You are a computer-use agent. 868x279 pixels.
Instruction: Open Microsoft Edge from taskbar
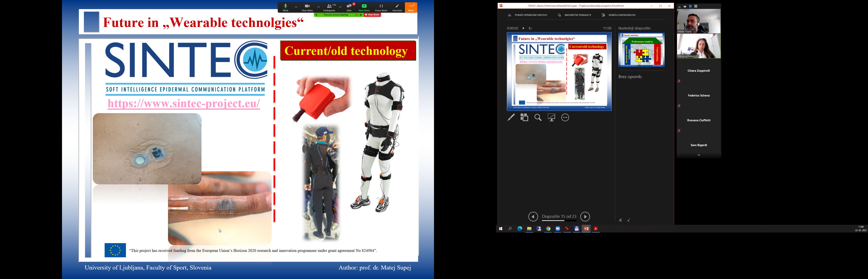tap(520, 229)
